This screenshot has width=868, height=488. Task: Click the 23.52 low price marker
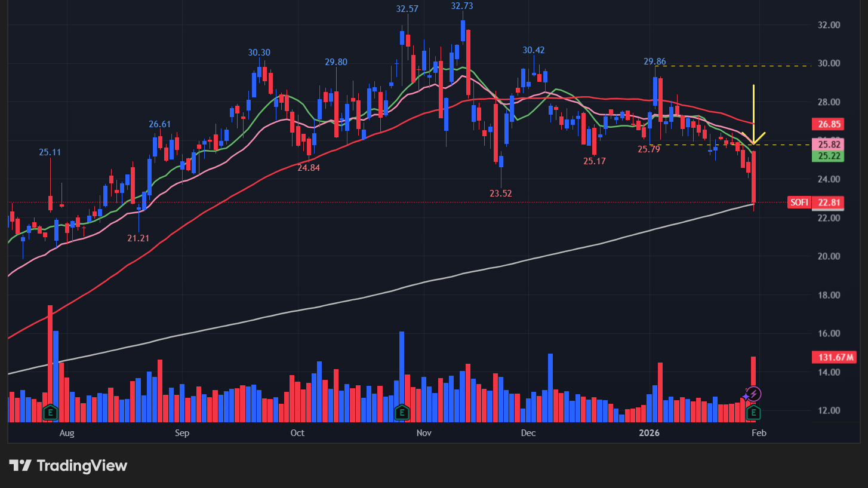point(500,194)
